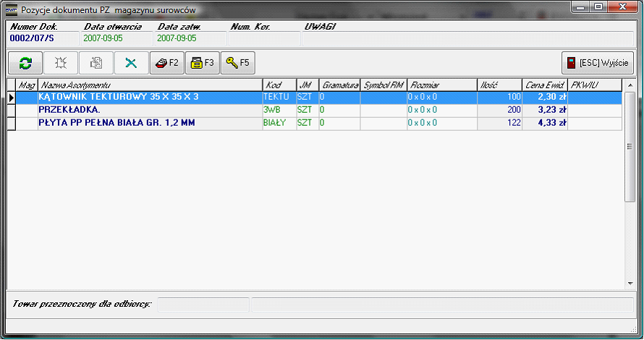Image resolution: width=644 pixels, height=340 pixels.
Task: Click the grayed-out copy document icon
Action: [x=96, y=63]
